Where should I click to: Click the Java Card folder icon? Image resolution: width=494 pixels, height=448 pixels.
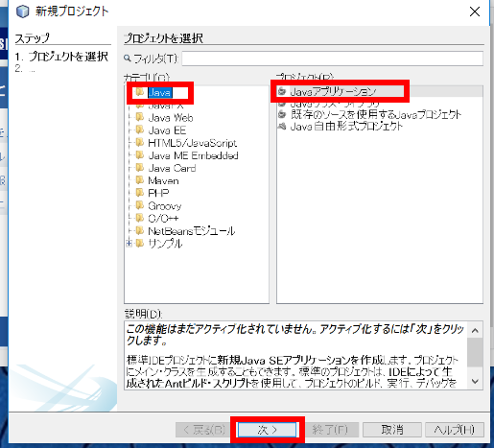click(x=140, y=168)
